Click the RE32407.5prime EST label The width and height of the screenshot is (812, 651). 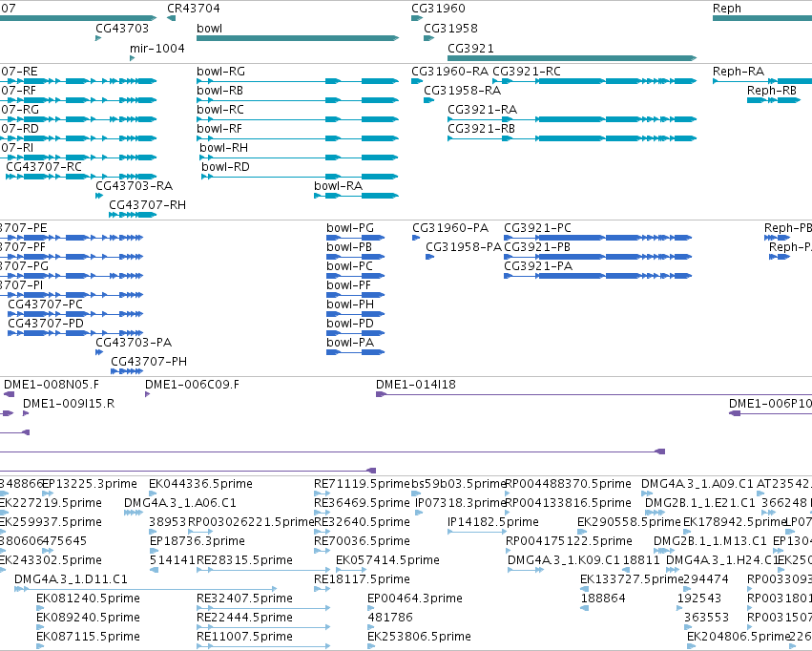244,598
